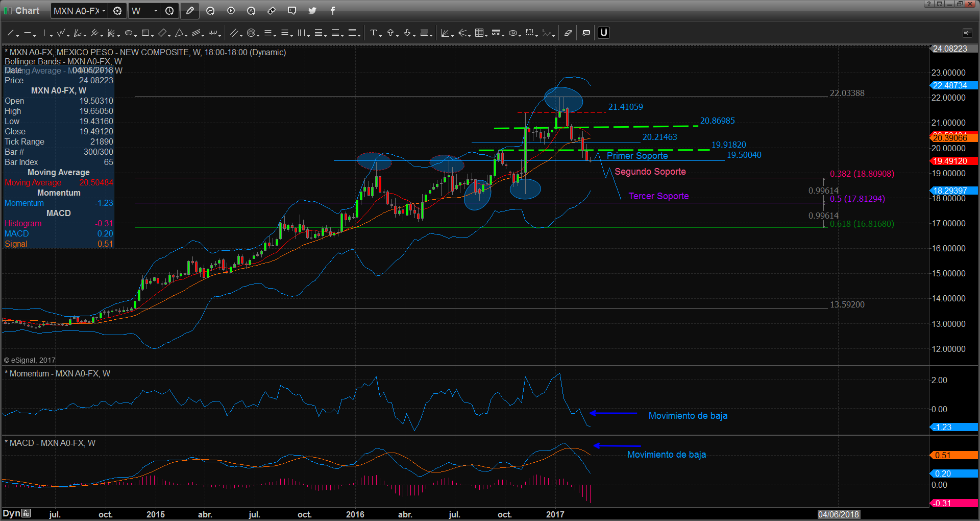Screen dimensions: 980x521
Task: Click the eraser tool icon
Action: point(568,33)
